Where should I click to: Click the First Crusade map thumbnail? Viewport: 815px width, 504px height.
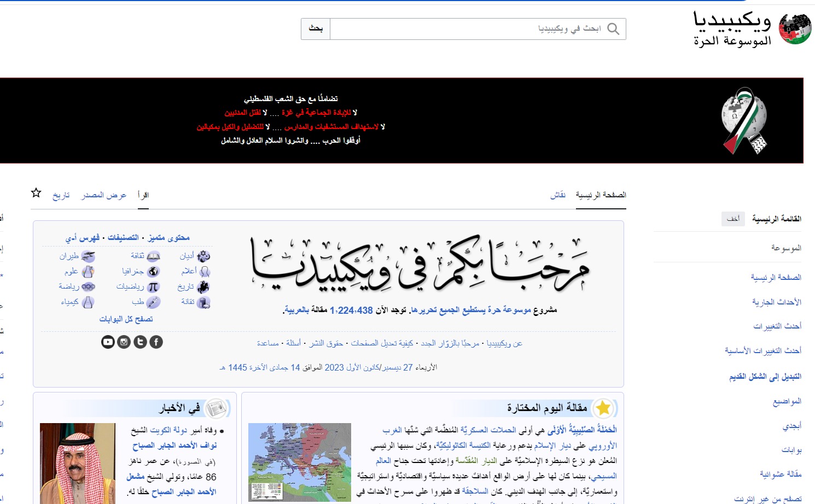[300, 462]
